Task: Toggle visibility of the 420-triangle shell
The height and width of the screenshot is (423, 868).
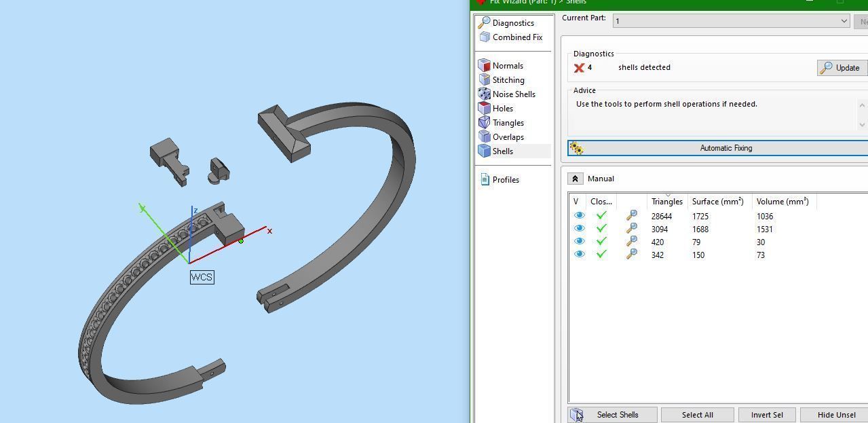Action: (x=579, y=242)
